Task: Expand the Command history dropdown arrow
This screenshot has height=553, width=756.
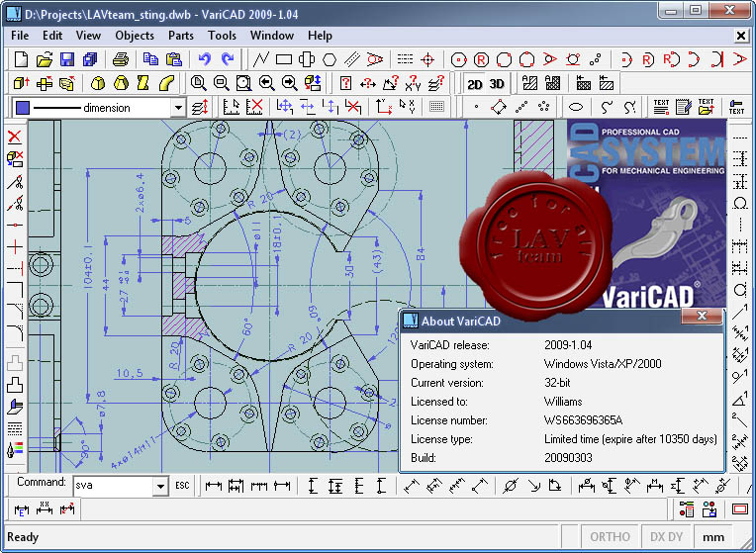Action: 160,486
